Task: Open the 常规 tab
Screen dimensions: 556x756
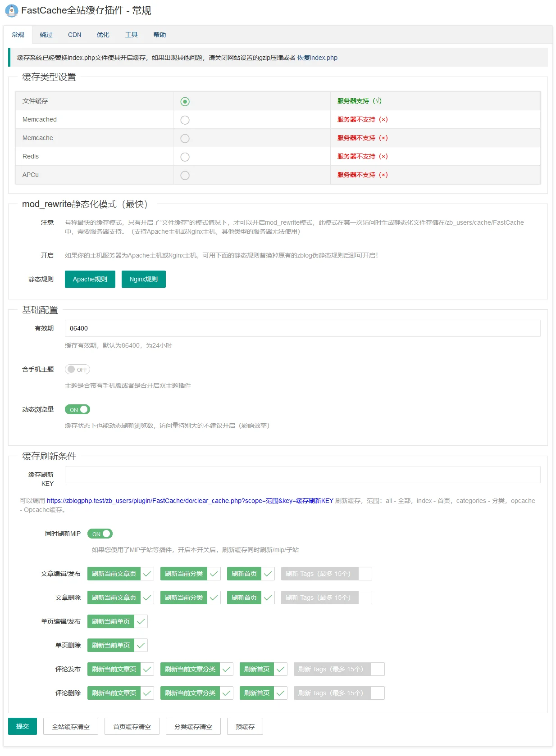Action: 18,35
